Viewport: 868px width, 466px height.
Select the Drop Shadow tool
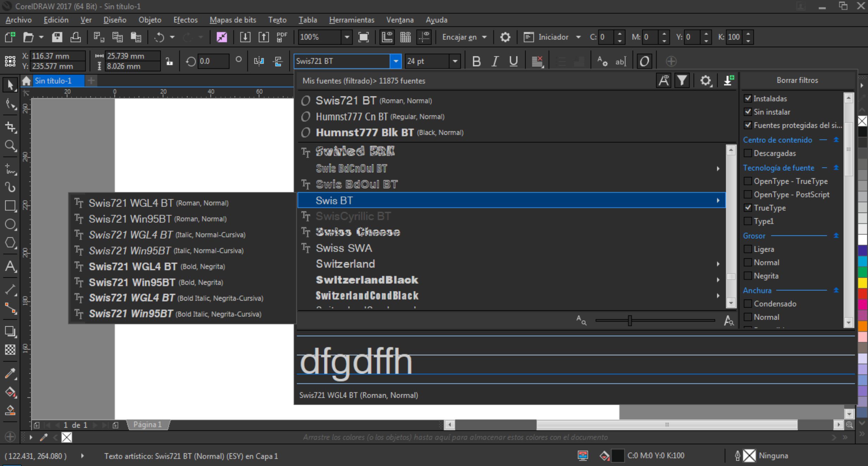pos(10,331)
